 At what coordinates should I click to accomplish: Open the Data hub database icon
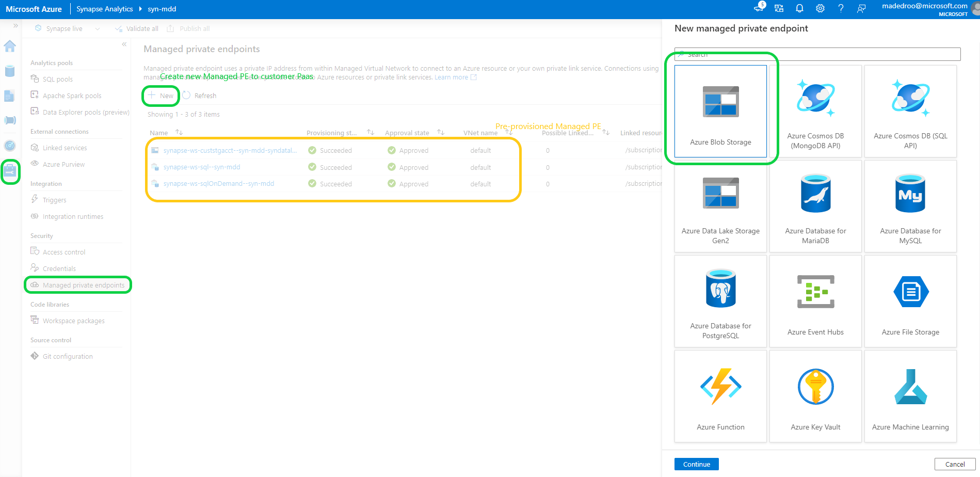[10, 71]
